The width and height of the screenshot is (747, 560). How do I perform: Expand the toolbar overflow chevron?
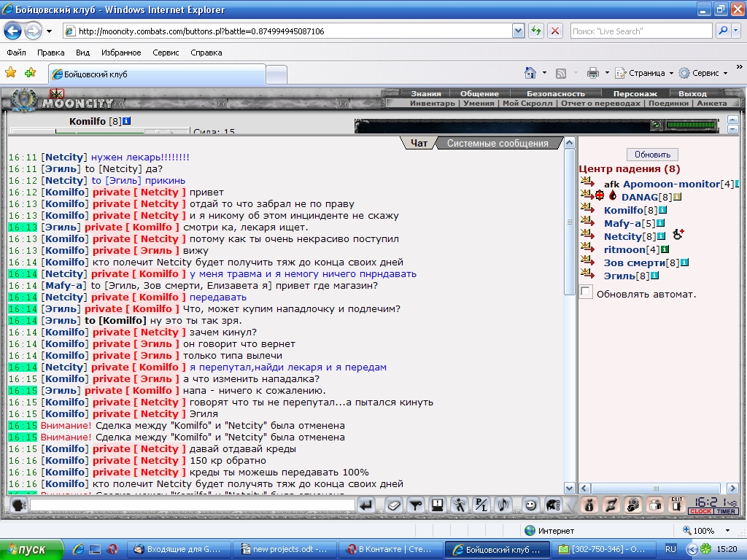tap(740, 67)
